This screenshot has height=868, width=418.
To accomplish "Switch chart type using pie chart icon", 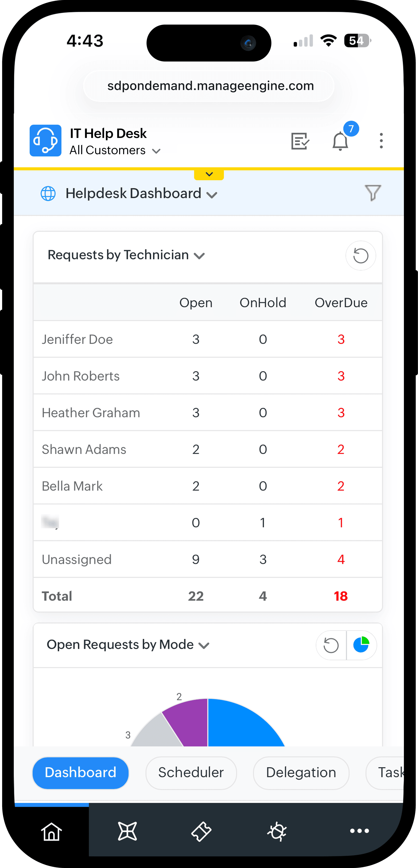I will [x=361, y=645].
